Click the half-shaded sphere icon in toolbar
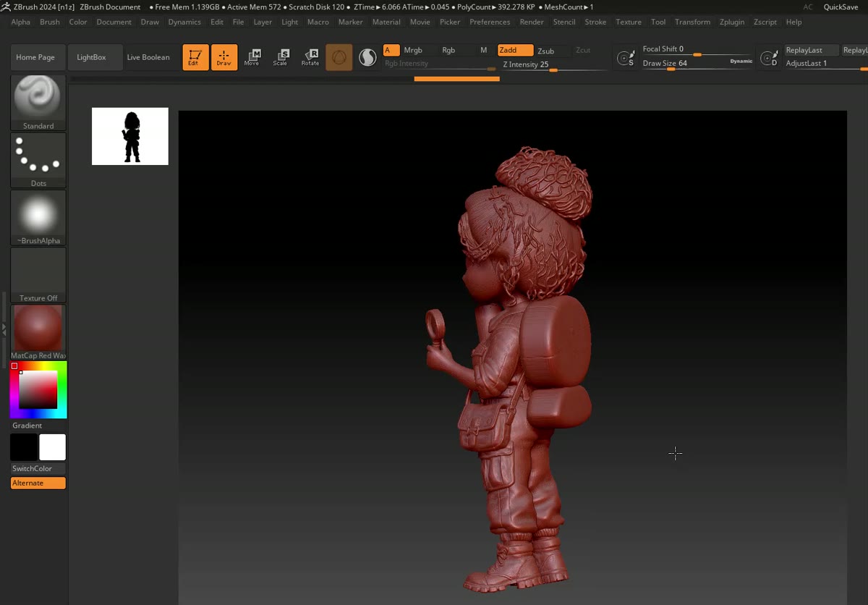The width and height of the screenshot is (868, 605). click(367, 57)
